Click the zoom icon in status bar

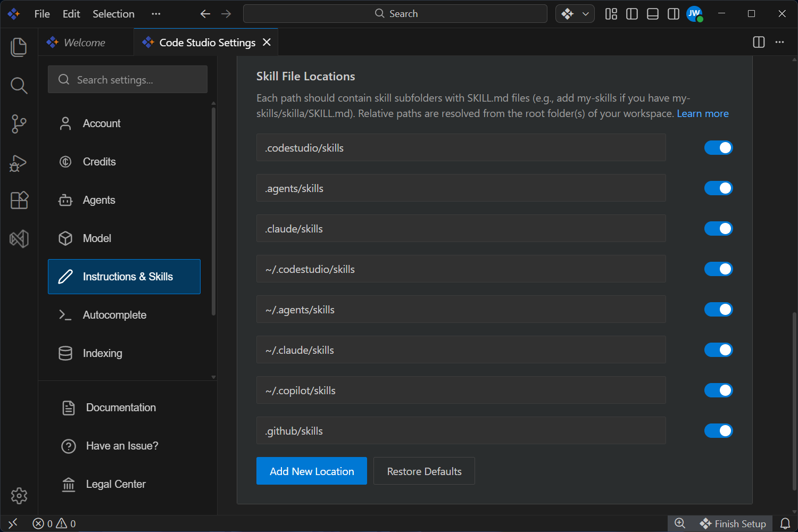click(x=680, y=523)
